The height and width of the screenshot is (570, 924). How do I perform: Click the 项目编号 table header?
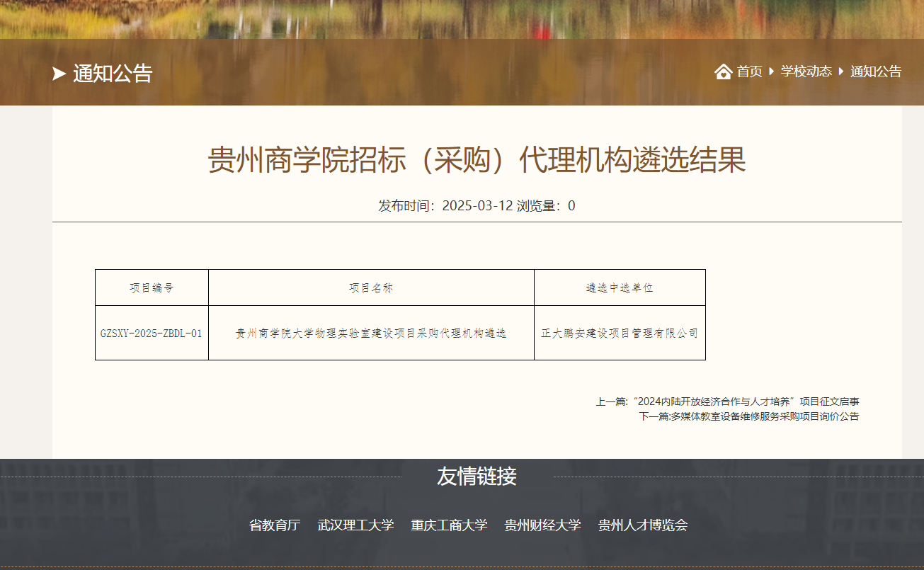[152, 287]
